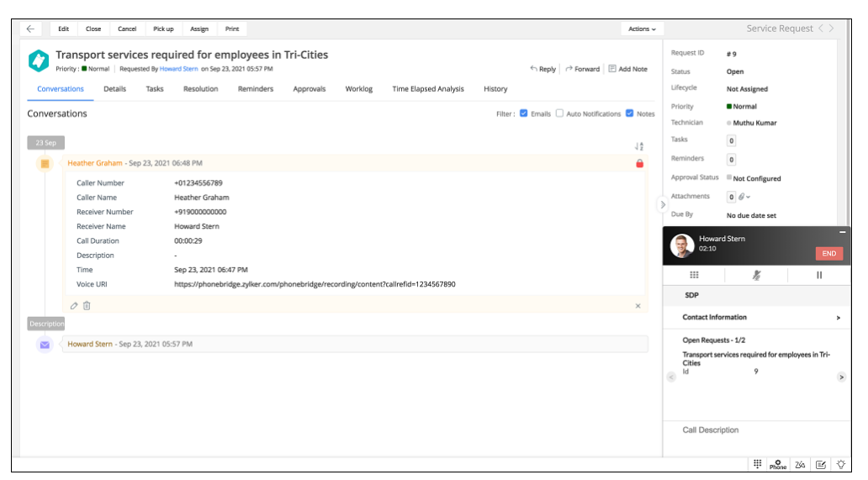Show previous open request arrow
Viewport: 868px width, 480px height.
[671, 377]
